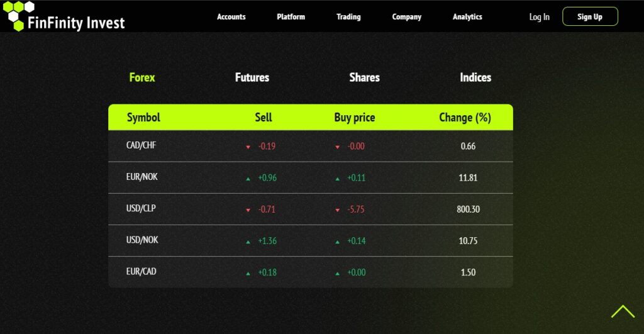The image size is (644, 334).
Task: Select the Forex tab
Action: point(142,77)
